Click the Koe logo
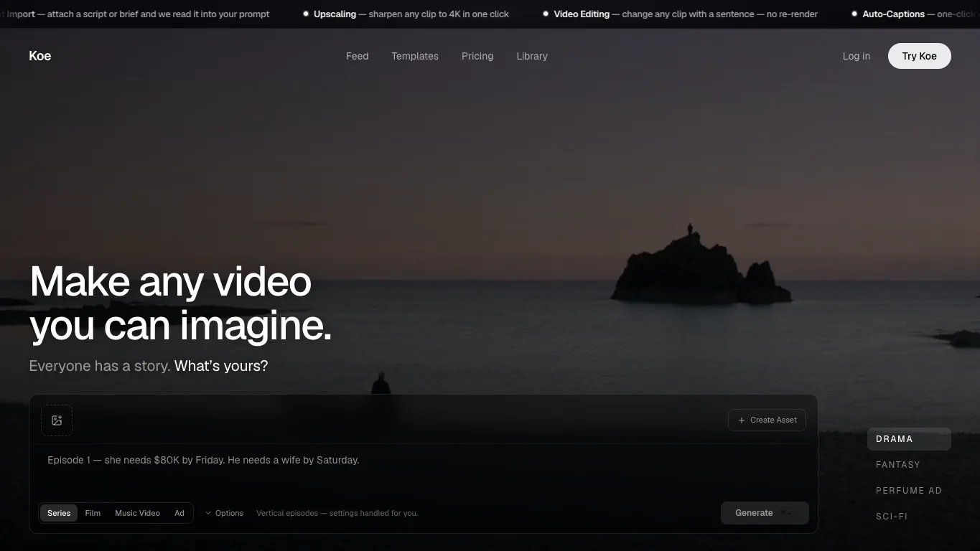 click(40, 56)
